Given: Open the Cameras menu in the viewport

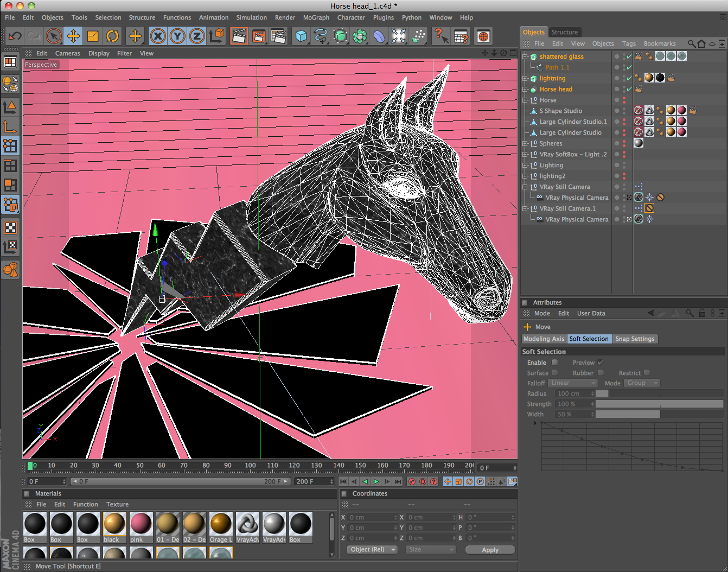Looking at the screenshot, I should tap(68, 53).
